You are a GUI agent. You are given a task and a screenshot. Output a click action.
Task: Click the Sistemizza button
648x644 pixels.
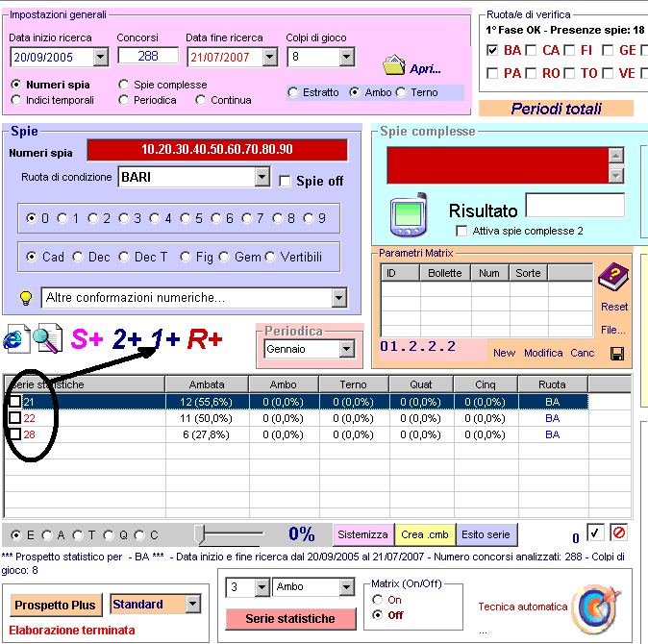362,534
